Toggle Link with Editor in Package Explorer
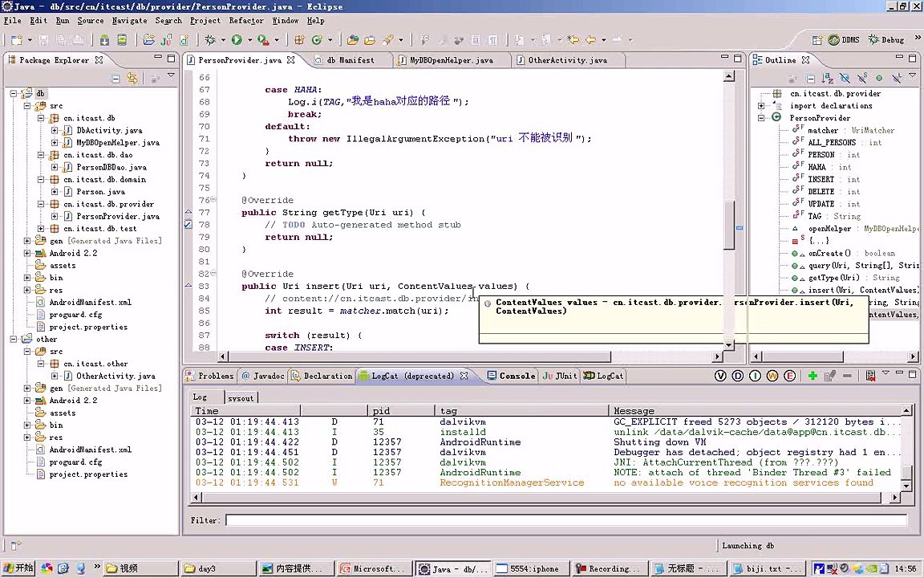924x578 pixels. tap(132, 78)
